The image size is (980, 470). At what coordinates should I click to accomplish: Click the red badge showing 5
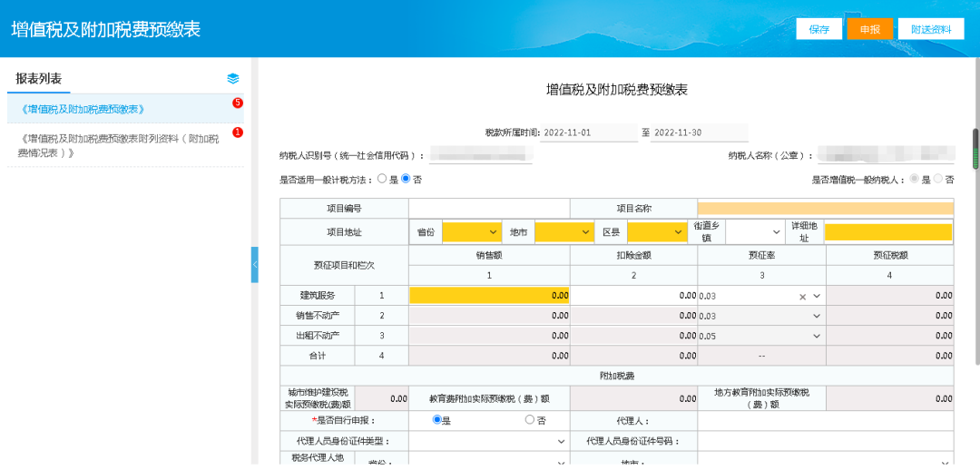point(238,103)
